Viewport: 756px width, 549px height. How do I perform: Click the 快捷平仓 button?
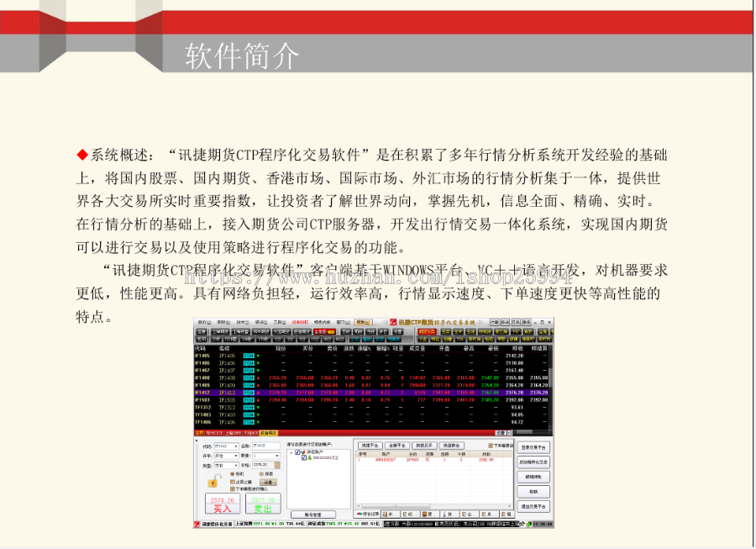370,446
